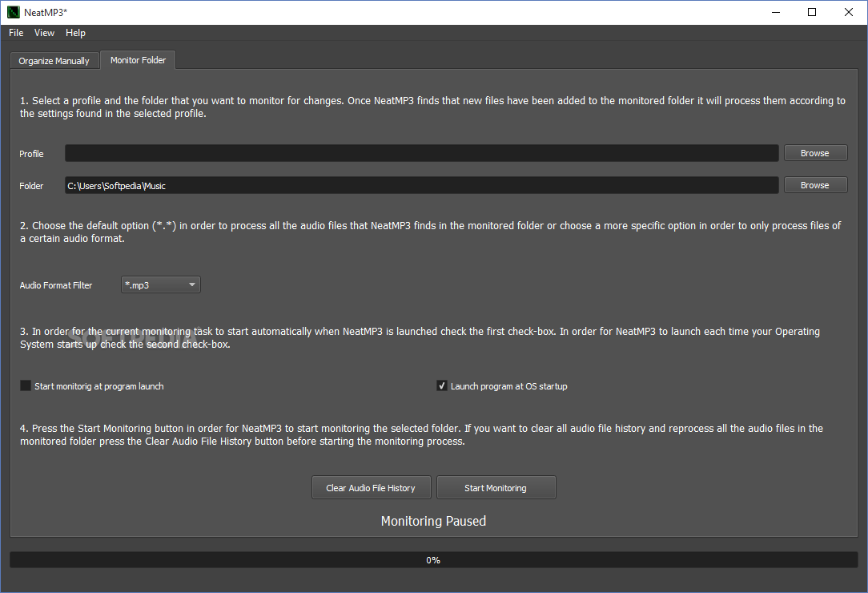This screenshot has height=593, width=868.
Task: Select the Monitor Folder tab
Action: pyautogui.click(x=138, y=60)
